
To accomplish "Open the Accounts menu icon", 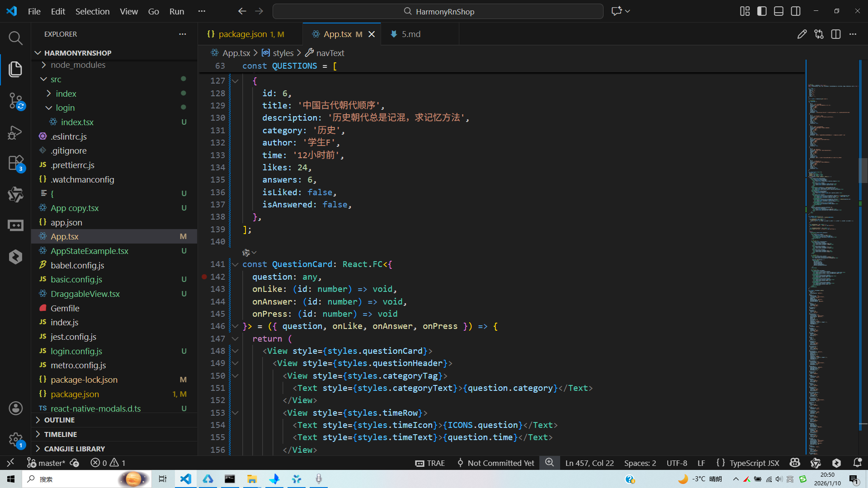I will tap(15, 408).
